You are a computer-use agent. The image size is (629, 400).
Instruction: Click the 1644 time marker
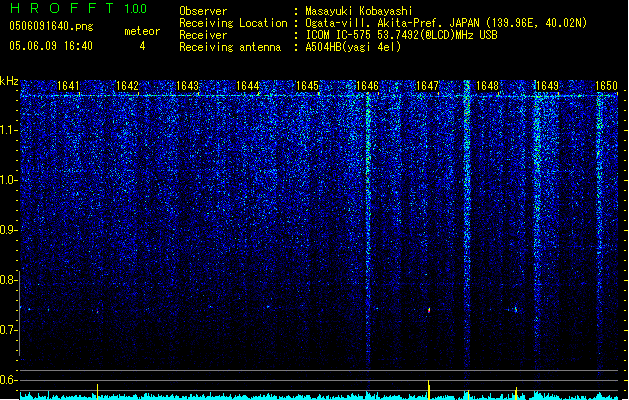click(248, 86)
